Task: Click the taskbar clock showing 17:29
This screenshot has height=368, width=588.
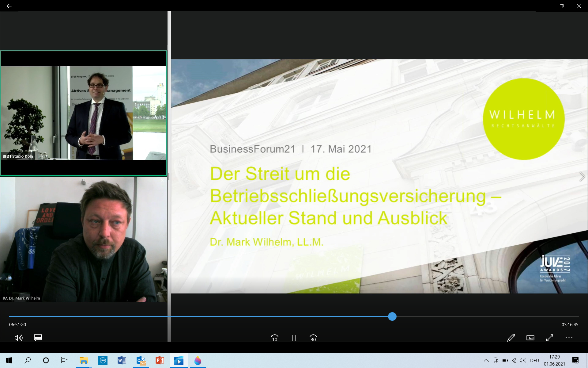Action: [554, 360]
